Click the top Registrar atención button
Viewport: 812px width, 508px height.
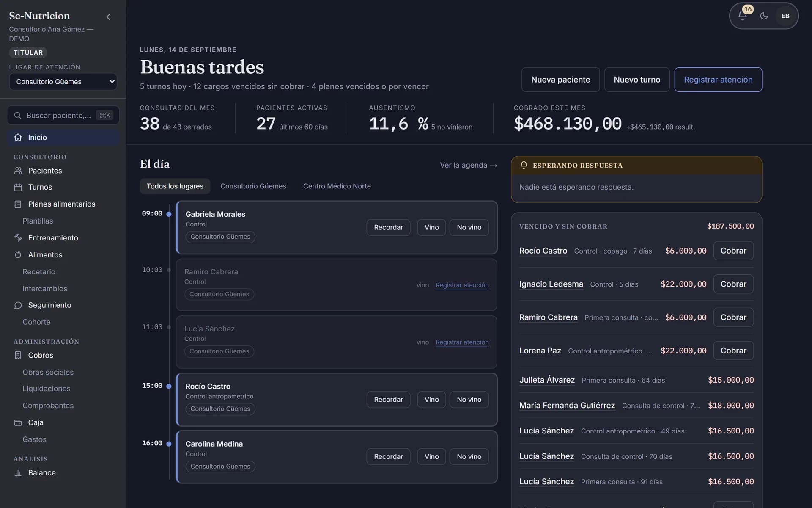[718, 80]
